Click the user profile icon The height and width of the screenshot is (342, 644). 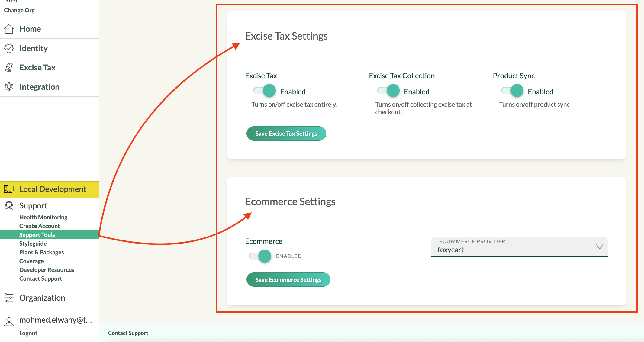9,321
